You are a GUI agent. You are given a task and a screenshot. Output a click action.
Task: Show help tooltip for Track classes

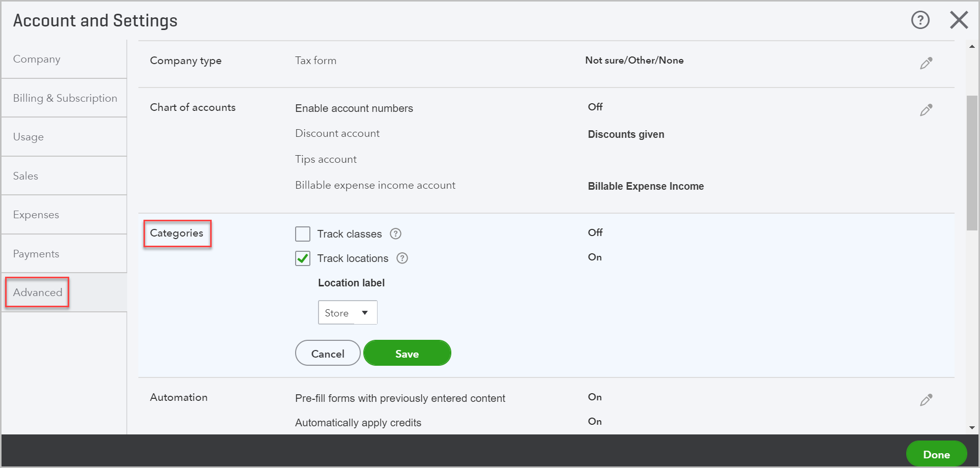pyautogui.click(x=395, y=233)
